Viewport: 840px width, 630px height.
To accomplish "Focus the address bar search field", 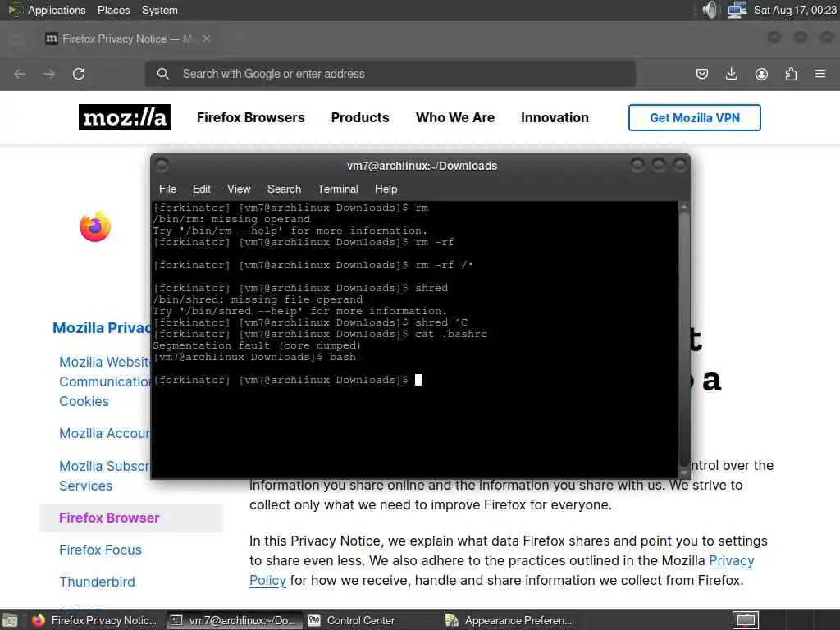I will (x=390, y=74).
